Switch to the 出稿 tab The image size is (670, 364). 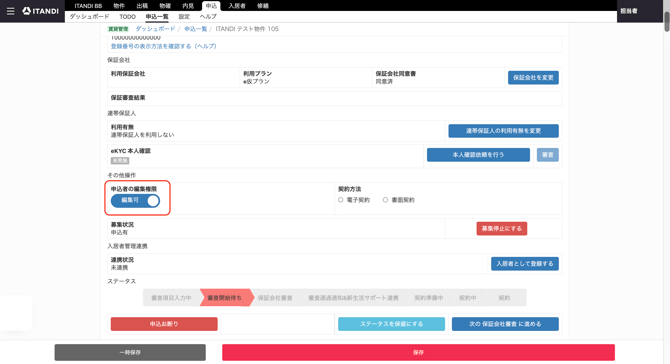[x=142, y=6]
